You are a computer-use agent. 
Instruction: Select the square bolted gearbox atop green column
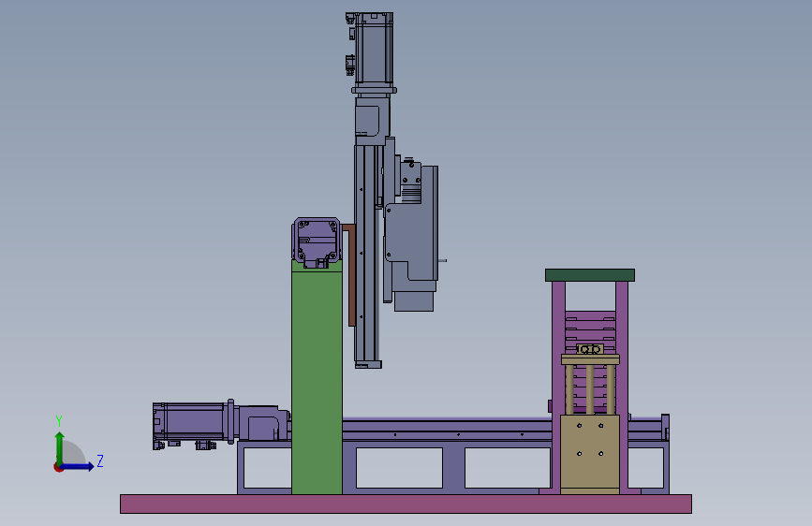[317, 242]
